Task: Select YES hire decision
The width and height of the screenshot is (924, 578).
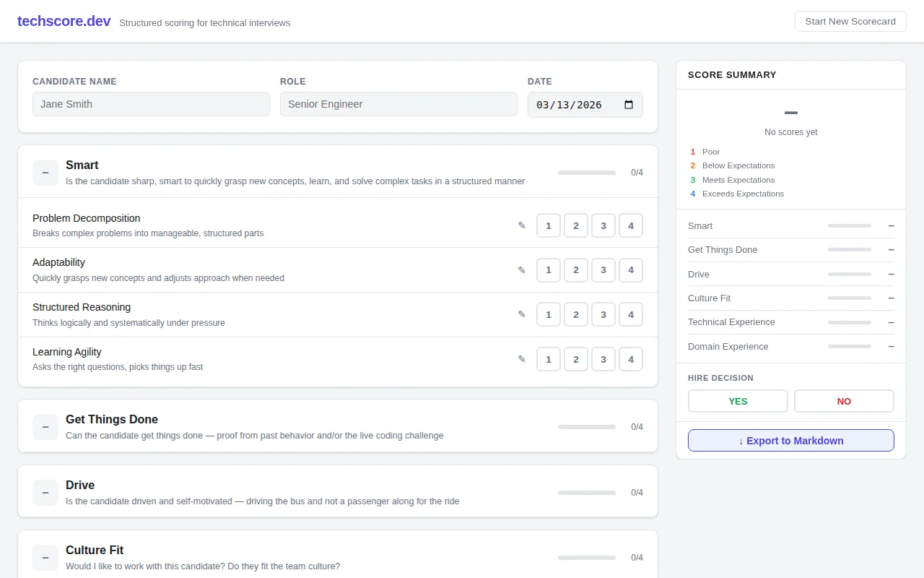Action: 738,401
